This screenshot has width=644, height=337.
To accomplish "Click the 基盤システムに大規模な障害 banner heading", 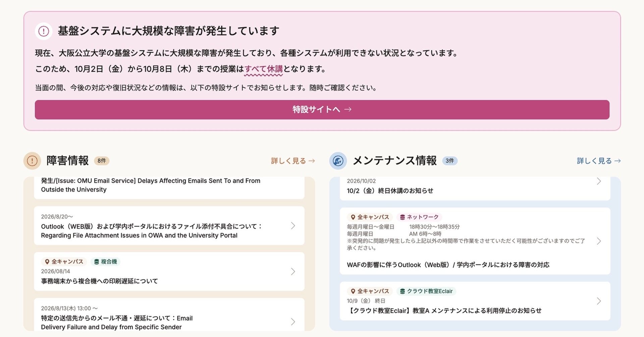I will click(x=168, y=31).
